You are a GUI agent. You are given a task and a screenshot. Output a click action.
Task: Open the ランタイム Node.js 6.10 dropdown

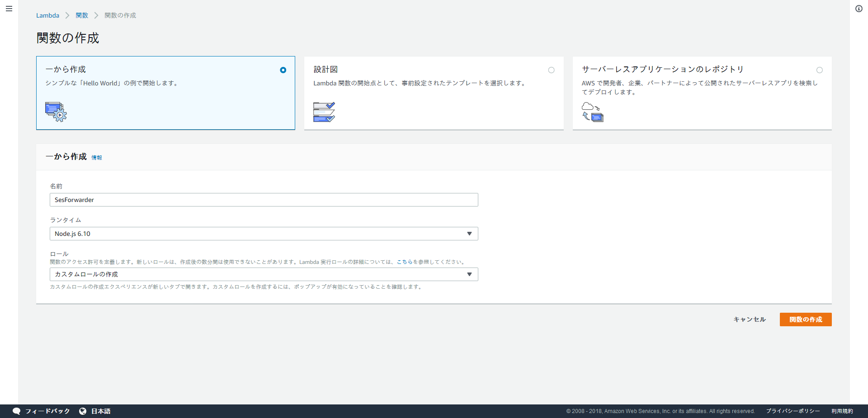point(264,234)
